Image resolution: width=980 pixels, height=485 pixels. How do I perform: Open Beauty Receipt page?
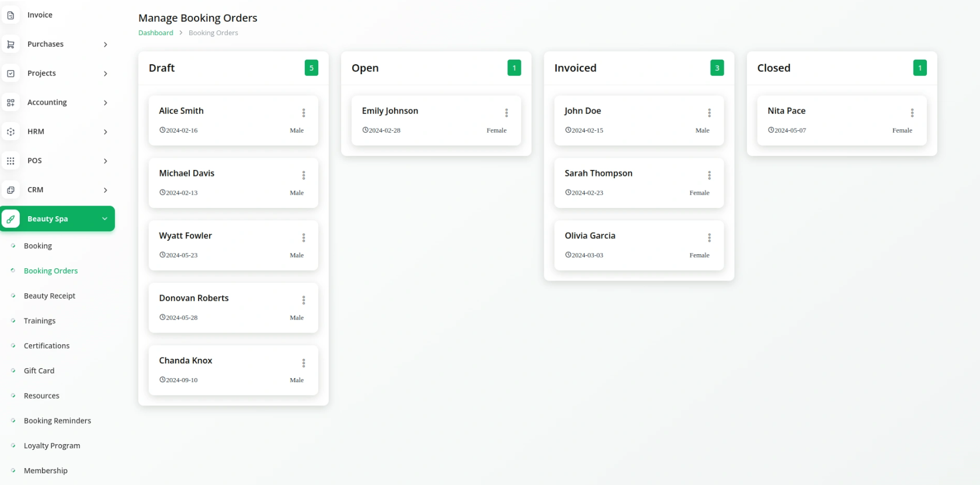tap(50, 296)
